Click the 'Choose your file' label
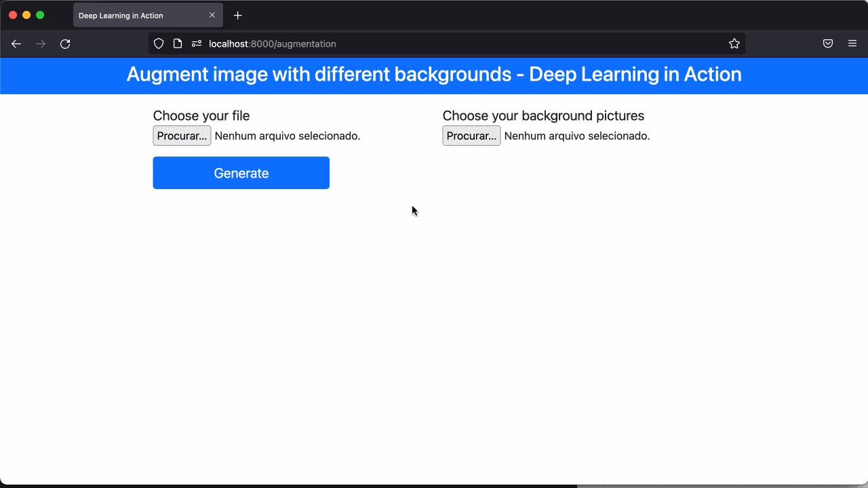Viewport: 868px width, 488px height. click(201, 116)
